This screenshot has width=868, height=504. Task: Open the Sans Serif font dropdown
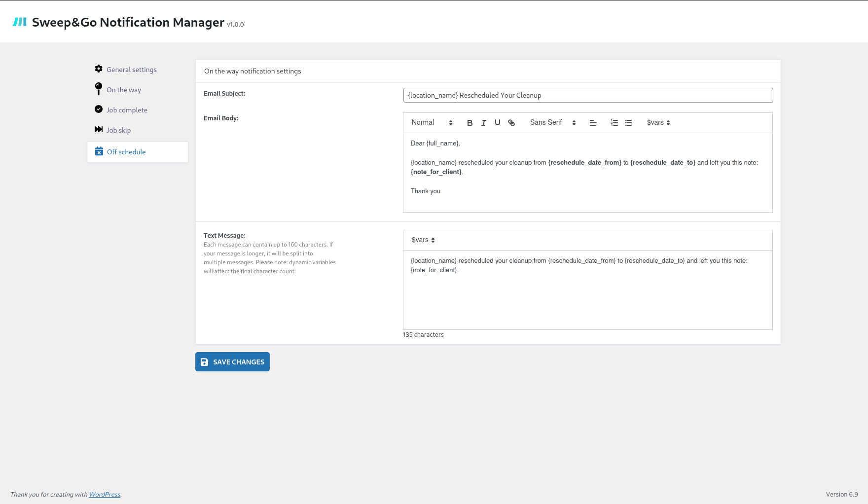(552, 123)
